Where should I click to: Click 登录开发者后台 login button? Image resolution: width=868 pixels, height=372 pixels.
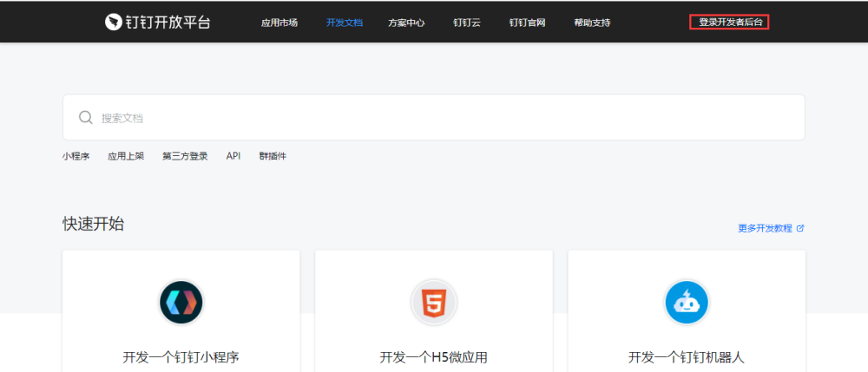(x=730, y=23)
